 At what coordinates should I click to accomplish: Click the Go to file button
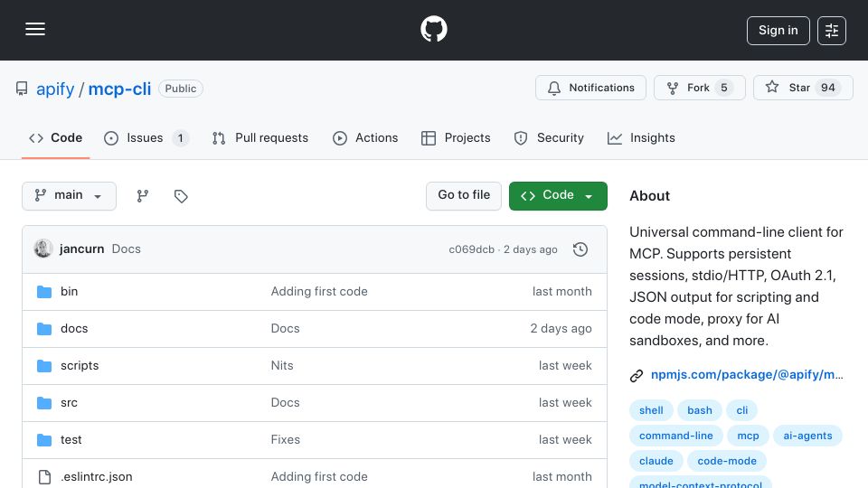[464, 196]
